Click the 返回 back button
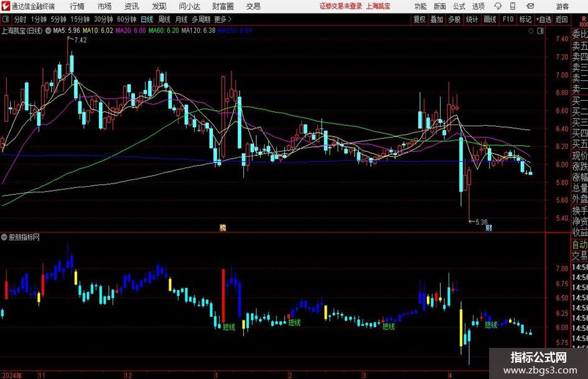588x379 pixels. [x=561, y=19]
